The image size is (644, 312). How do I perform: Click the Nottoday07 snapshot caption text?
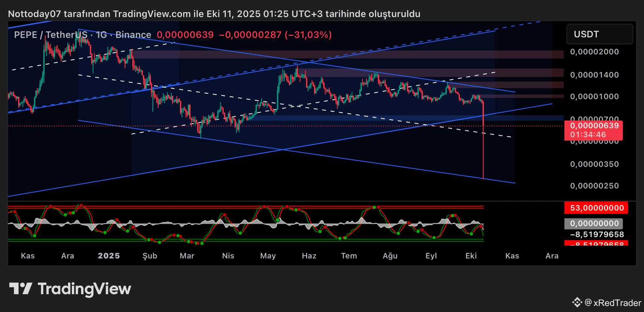[x=214, y=14]
